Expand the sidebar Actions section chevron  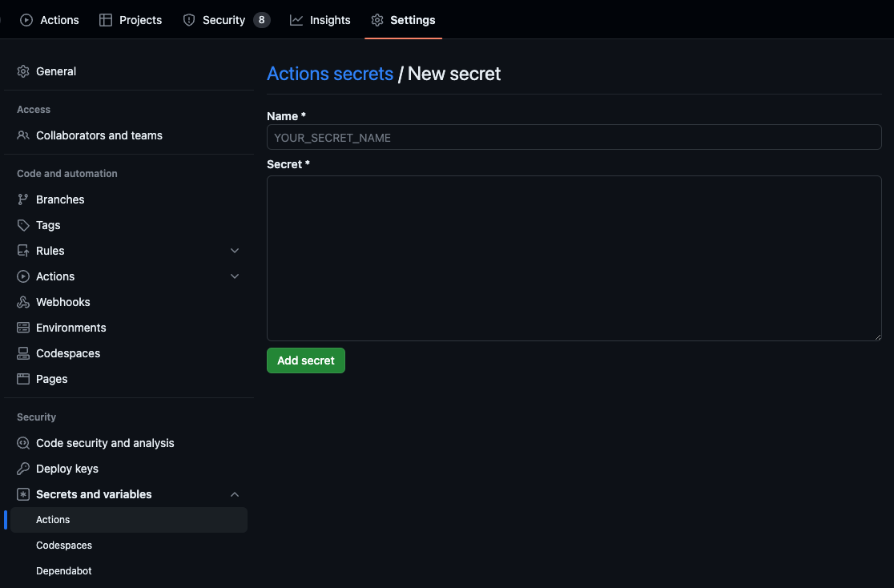tap(235, 276)
